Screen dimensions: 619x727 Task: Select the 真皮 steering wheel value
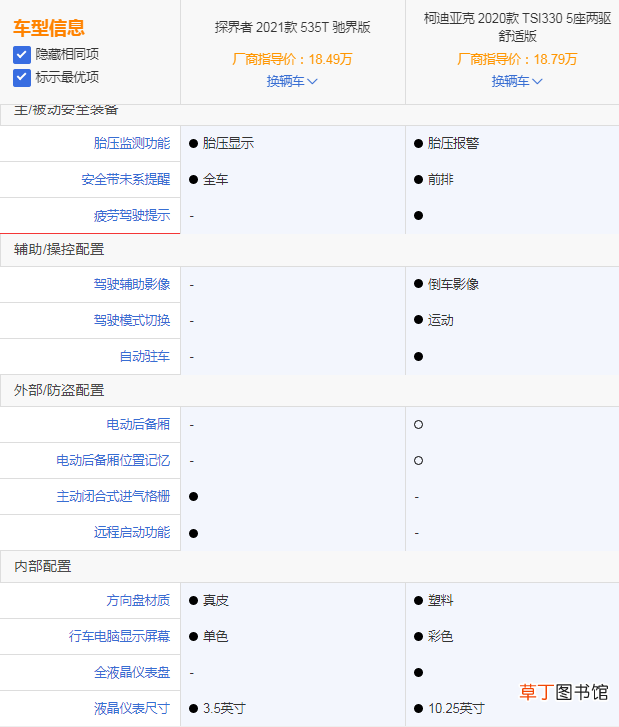pyautogui.click(x=216, y=600)
